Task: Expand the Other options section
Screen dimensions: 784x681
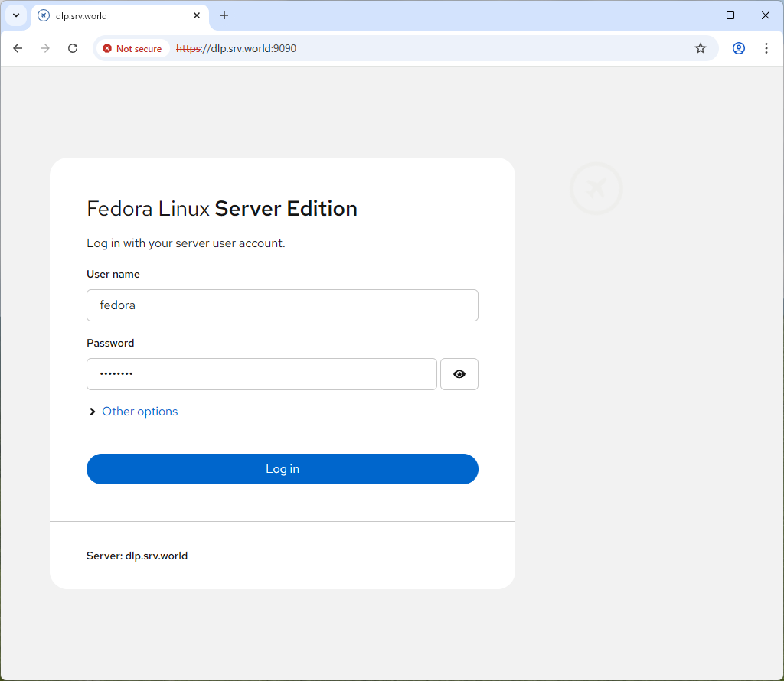Action: click(x=139, y=412)
